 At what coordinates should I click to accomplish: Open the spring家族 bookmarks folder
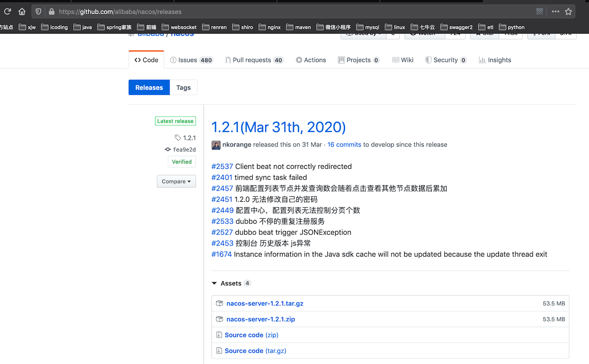click(x=115, y=27)
